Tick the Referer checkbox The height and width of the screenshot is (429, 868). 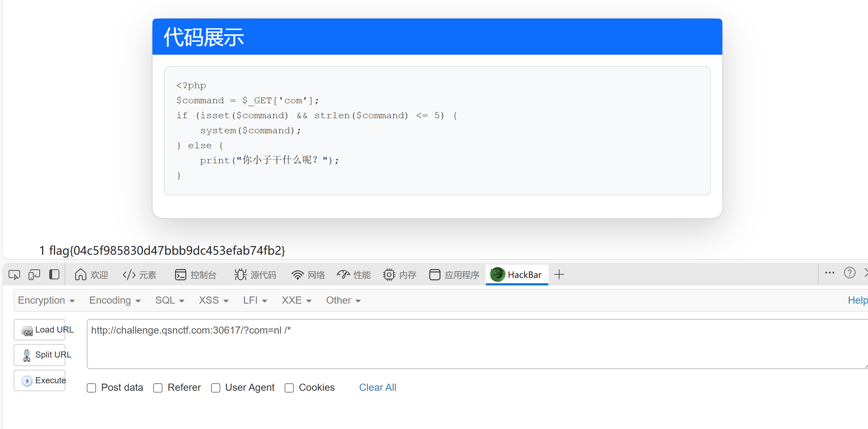click(158, 388)
